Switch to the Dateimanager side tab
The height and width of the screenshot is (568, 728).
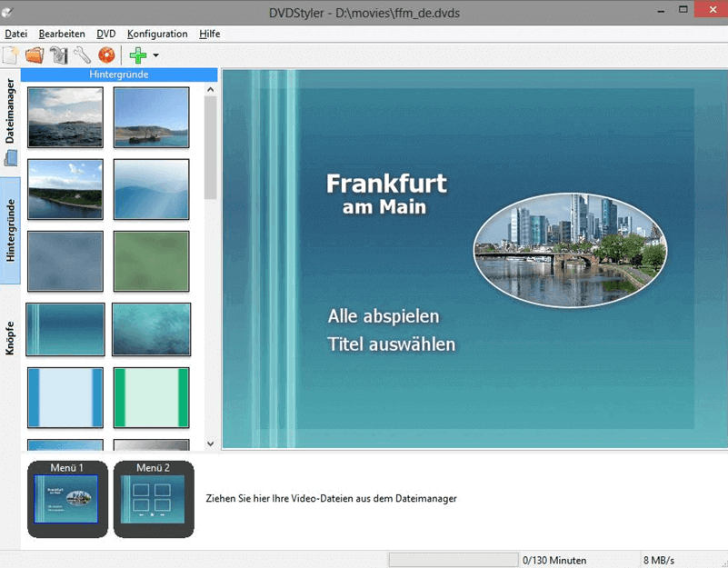[10, 122]
